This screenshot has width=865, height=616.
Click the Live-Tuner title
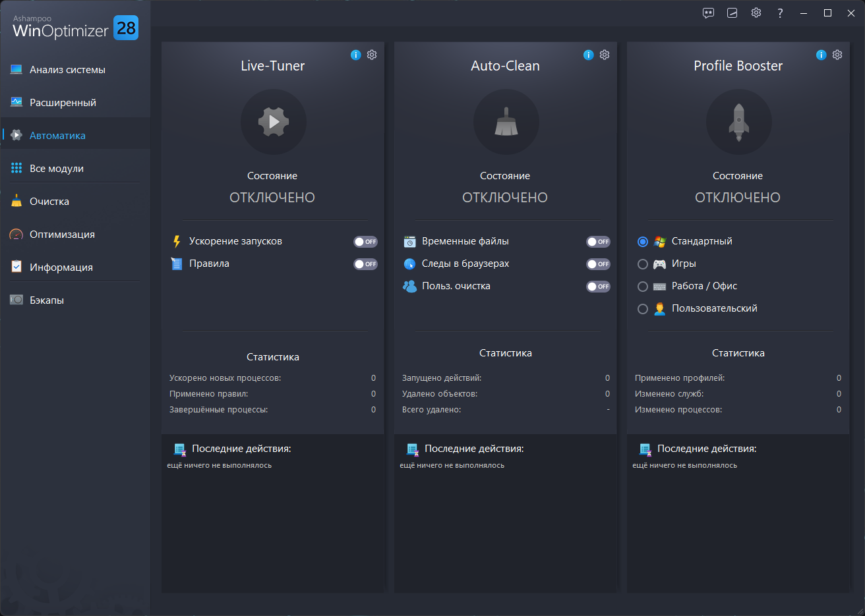click(273, 66)
